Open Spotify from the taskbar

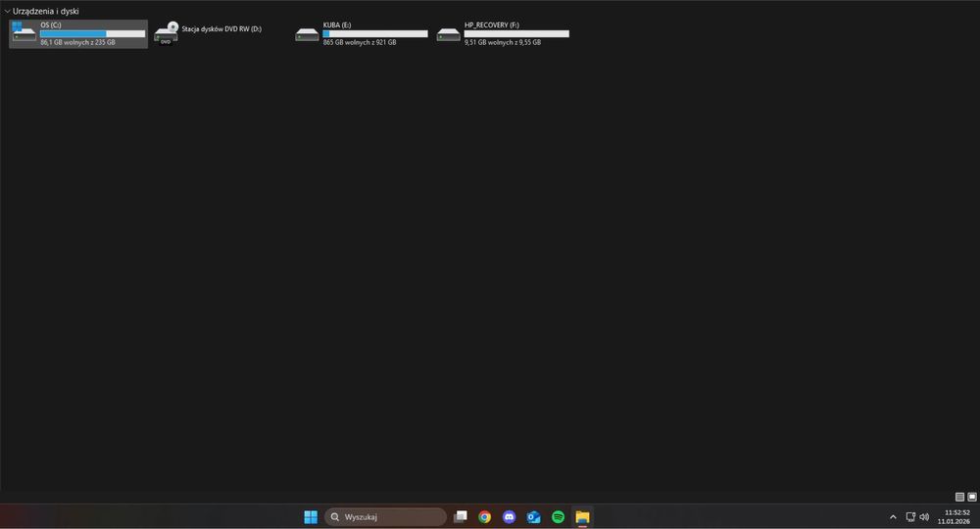click(x=559, y=517)
